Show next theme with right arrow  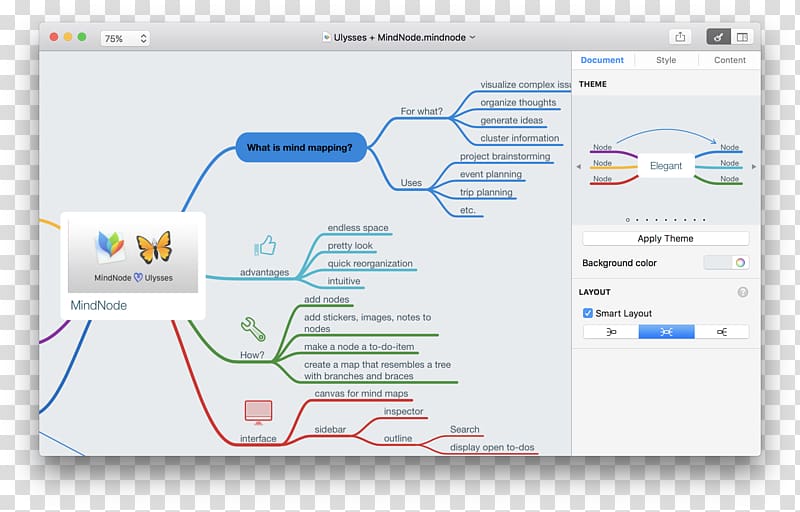(754, 166)
